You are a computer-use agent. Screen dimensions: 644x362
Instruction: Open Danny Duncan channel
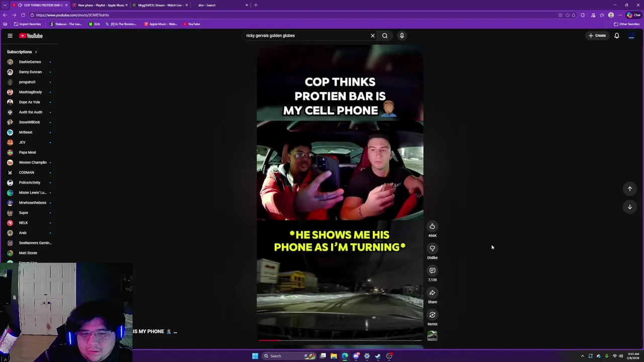coord(30,72)
